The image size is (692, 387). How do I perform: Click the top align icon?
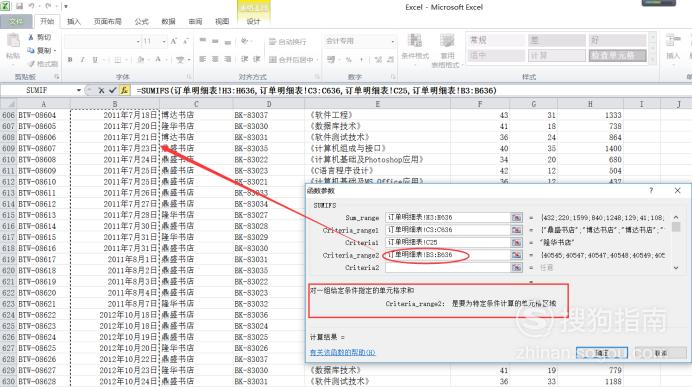(203, 41)
